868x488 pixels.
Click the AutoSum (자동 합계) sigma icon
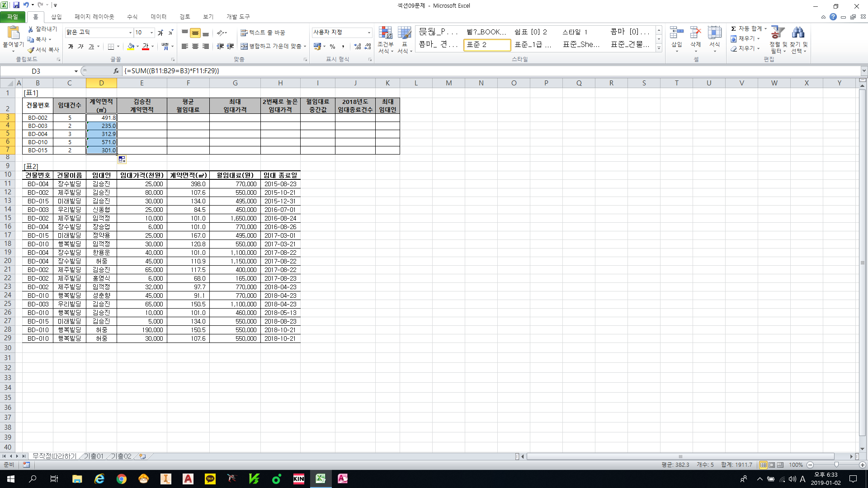click(x=734, y=29)
